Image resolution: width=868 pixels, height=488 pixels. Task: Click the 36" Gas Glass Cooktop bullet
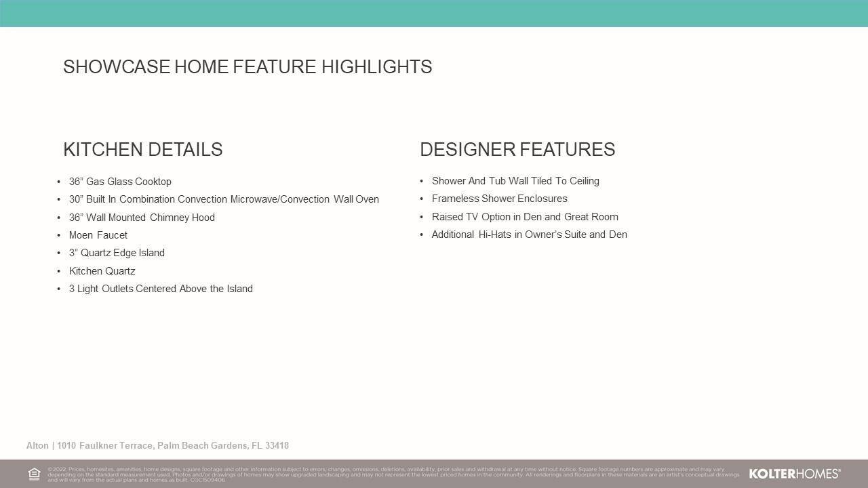(x=120, y=182)
